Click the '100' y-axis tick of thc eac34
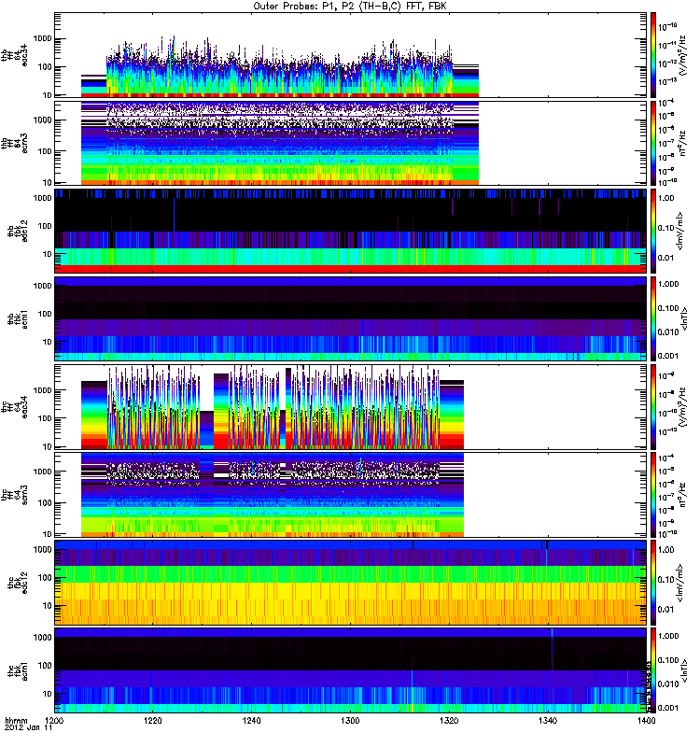This screenshot has width=700, height=747. (45, 418)
